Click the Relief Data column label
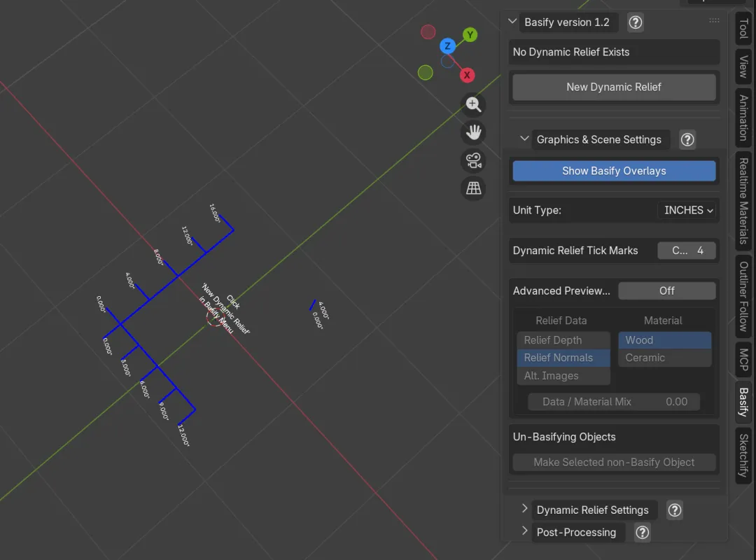 click(561, 321)
